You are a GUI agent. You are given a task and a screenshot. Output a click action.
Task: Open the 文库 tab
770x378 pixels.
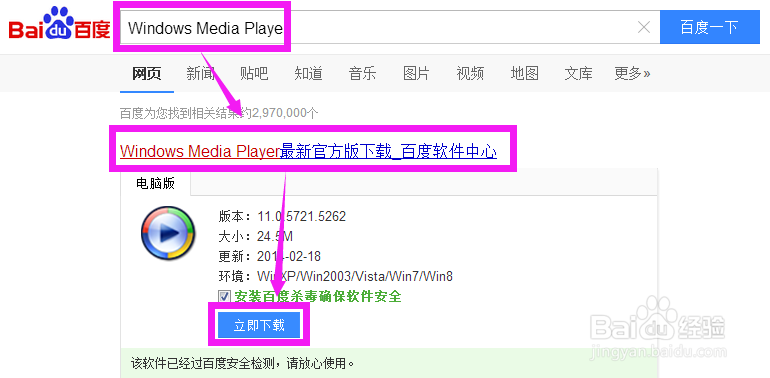(x=578, y=74)
